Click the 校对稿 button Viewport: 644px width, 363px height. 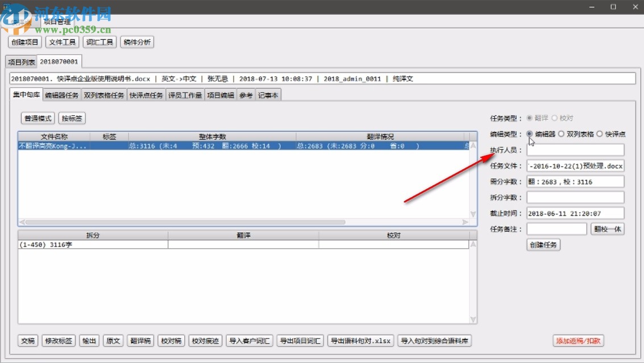point(171,341)
